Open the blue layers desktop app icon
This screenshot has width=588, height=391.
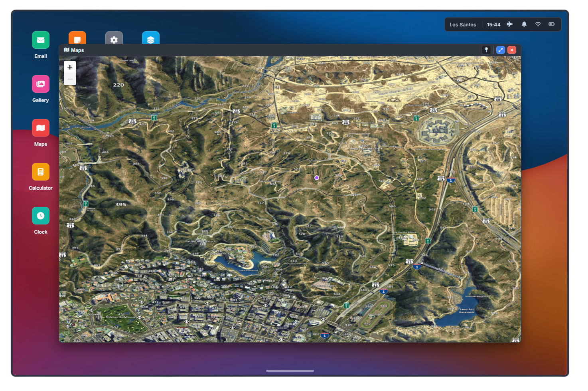(x=151, y=38)
